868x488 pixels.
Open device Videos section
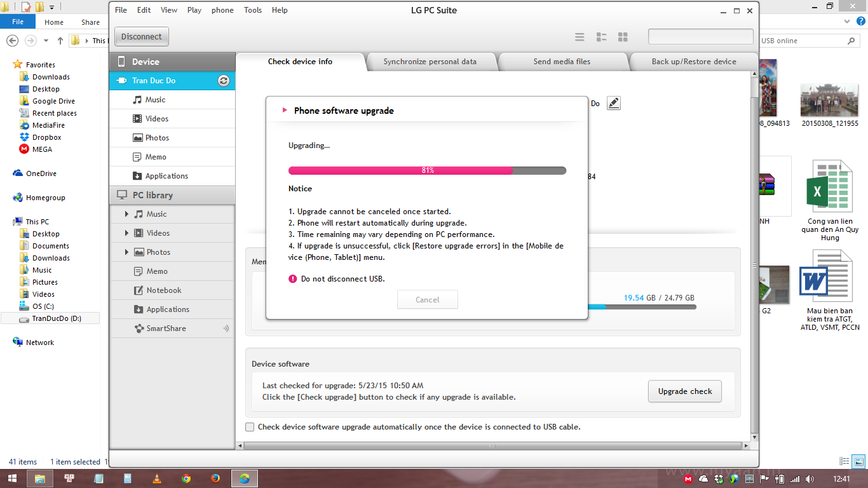coord(172,119)
